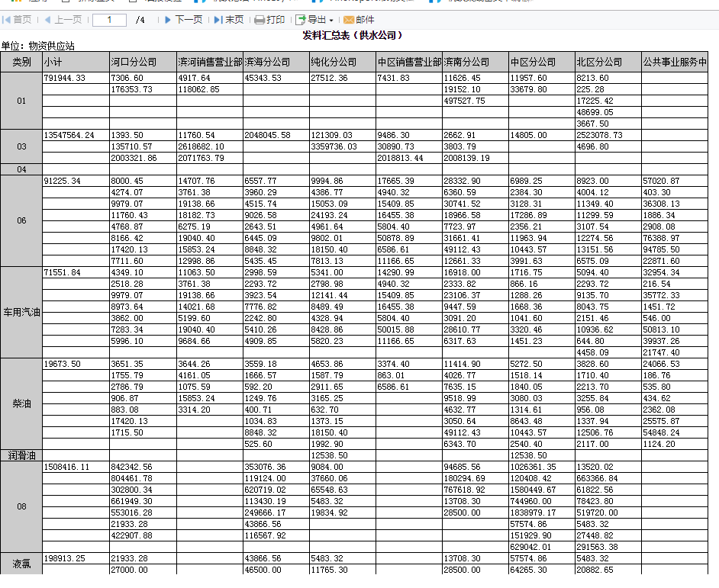Click the 打印 print button
The height and width of the screenshot is (588, 719).
coord(269,20)
